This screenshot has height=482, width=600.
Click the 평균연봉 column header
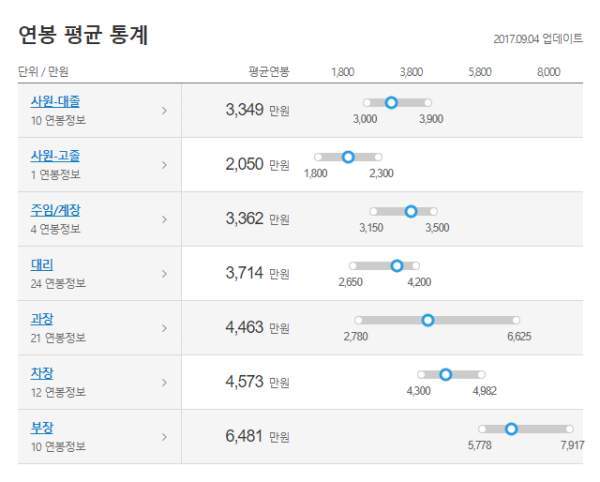[x=269, y=72]
